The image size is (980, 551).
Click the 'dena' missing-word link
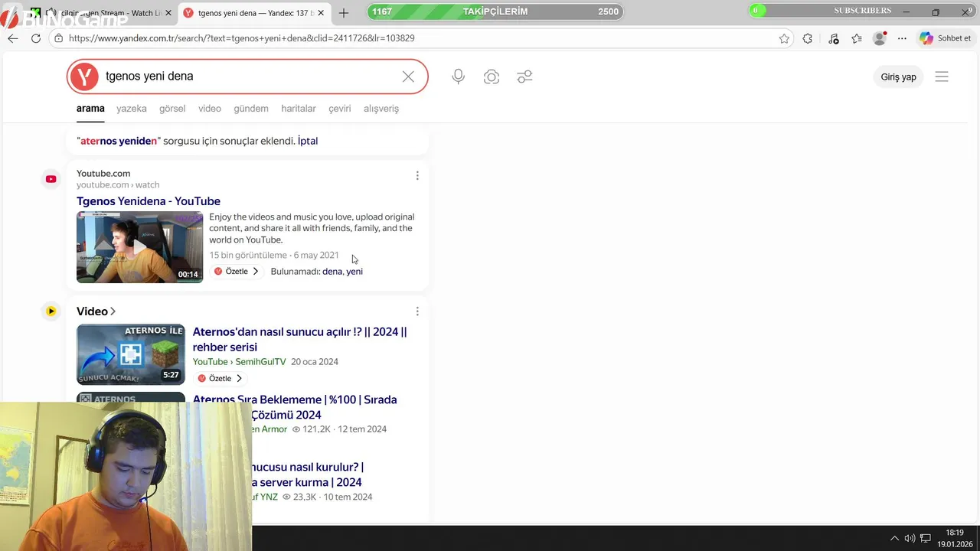tap(332, 272)
